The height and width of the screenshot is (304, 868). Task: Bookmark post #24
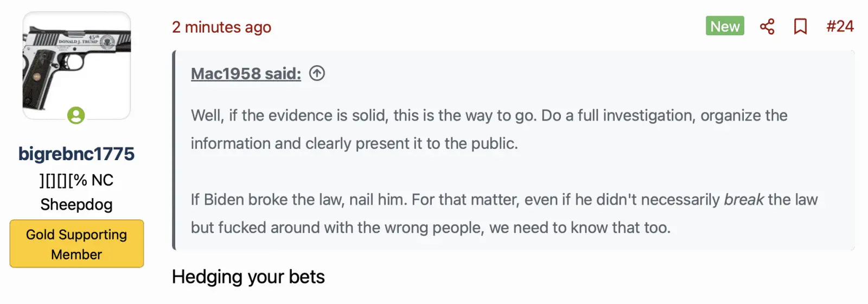(x=800, y=27)
